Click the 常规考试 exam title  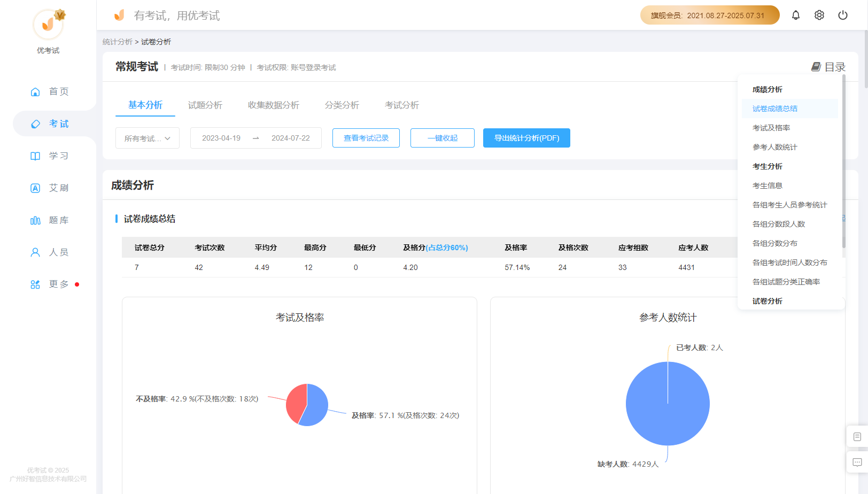[x=137, y=67]
